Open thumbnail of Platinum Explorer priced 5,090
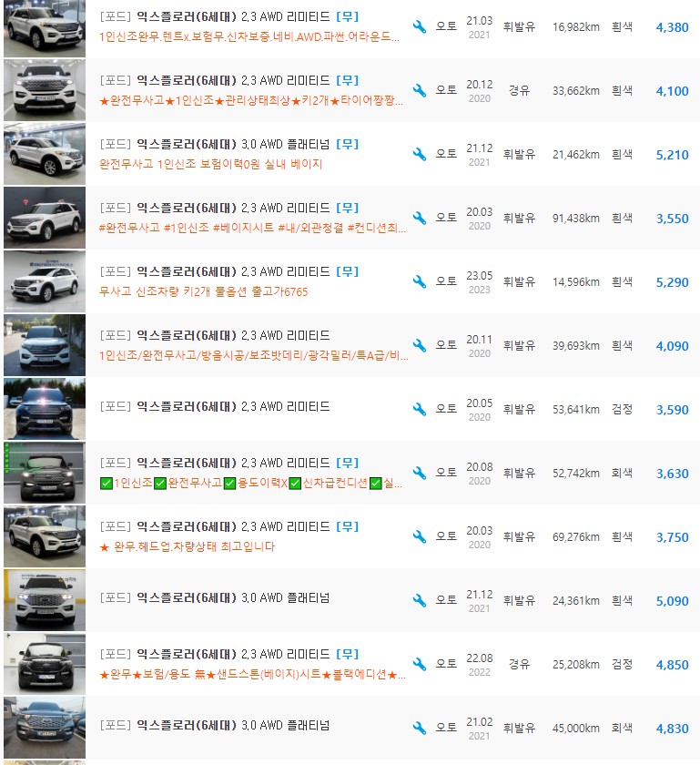This screenshot has width=700, height=765. point(45,600)
